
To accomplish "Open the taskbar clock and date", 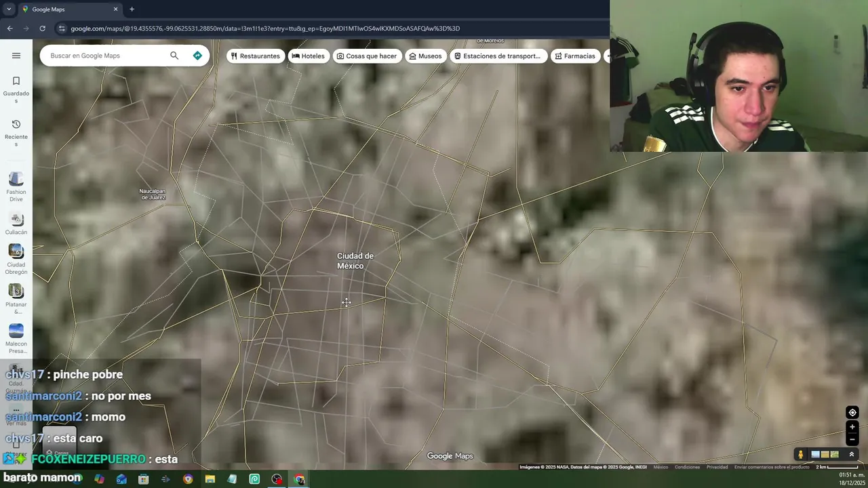I will click(x=851, y=479).
